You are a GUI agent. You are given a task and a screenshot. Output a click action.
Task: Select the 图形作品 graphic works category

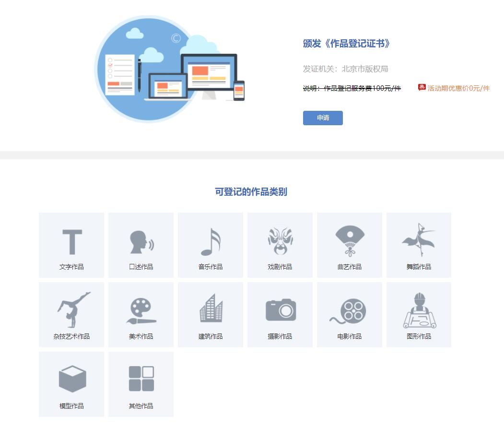419,314
